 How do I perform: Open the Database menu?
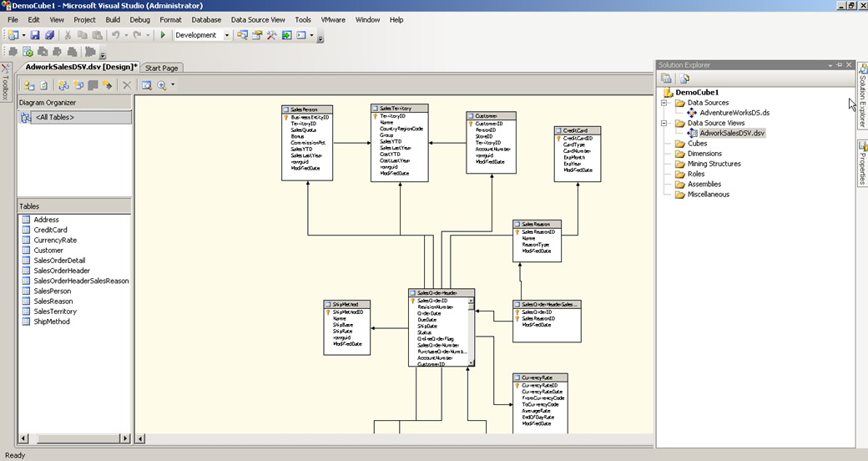(206, 19)
